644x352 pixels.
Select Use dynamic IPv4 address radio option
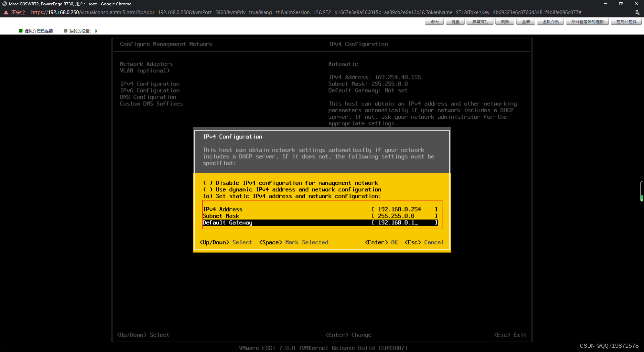[x=292, y=190]
